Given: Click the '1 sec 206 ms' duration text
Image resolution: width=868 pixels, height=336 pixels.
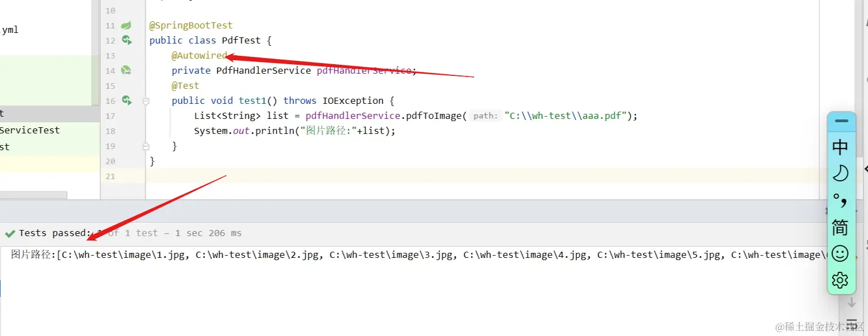Looking at the screenshot, I should (x=208, y=233).
